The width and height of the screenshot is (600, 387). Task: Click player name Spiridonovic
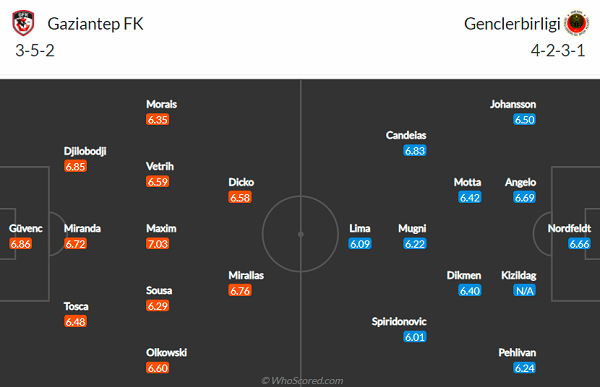point(399,322)
